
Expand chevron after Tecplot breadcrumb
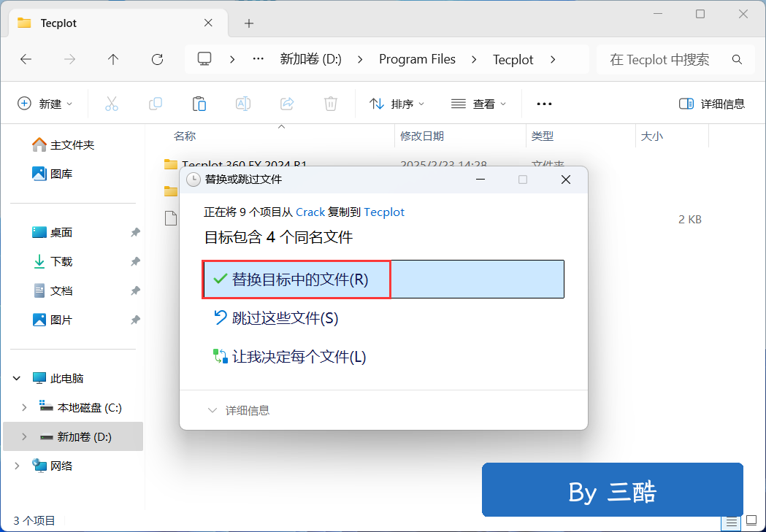[x=553, y=60]
